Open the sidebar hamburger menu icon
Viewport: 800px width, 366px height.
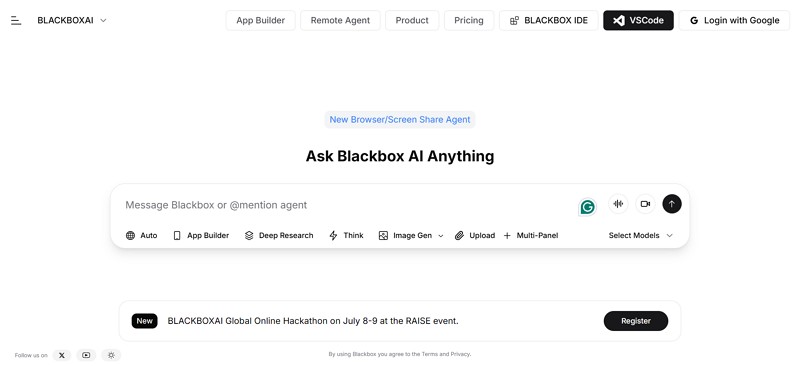click(16, 20)
